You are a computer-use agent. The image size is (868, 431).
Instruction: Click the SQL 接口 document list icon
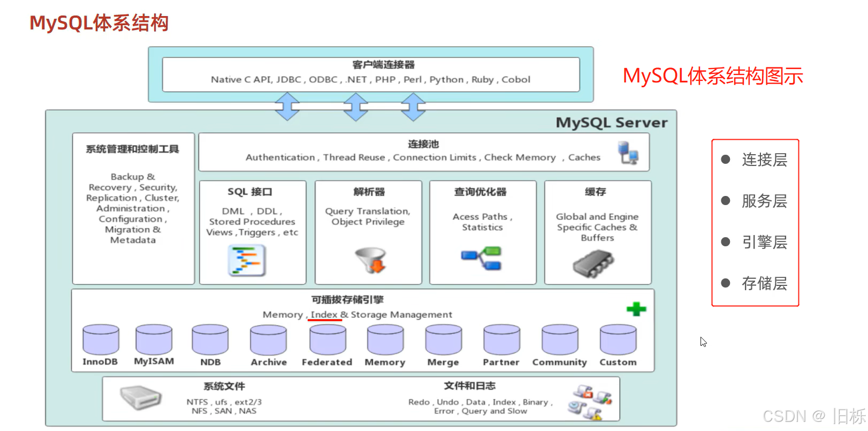pos(247,260)
